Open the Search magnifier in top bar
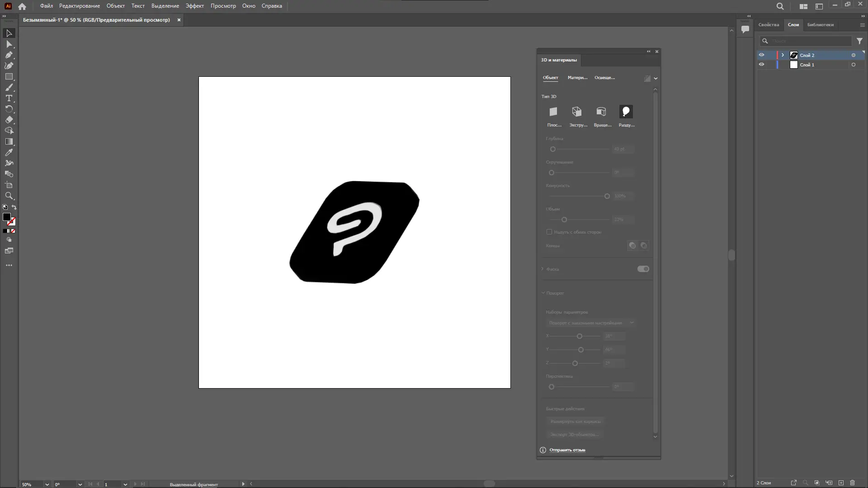 [780, 6]
